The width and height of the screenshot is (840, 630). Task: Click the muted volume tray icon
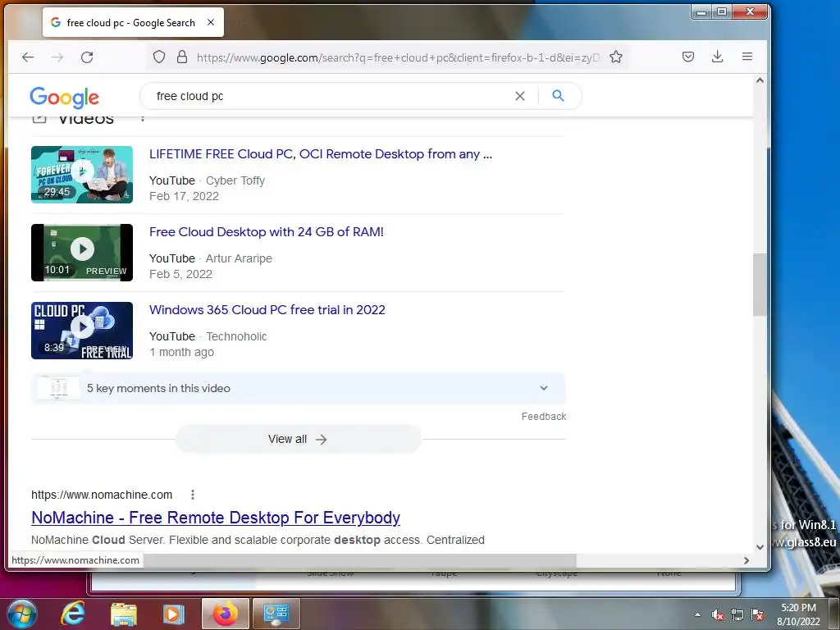[x=718, y=615]
